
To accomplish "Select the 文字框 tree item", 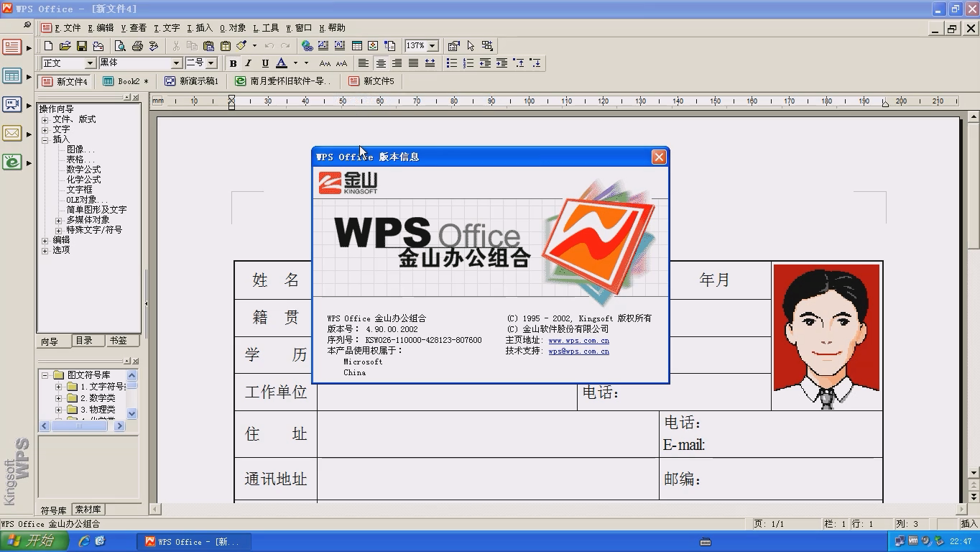I will coord(79,190).
